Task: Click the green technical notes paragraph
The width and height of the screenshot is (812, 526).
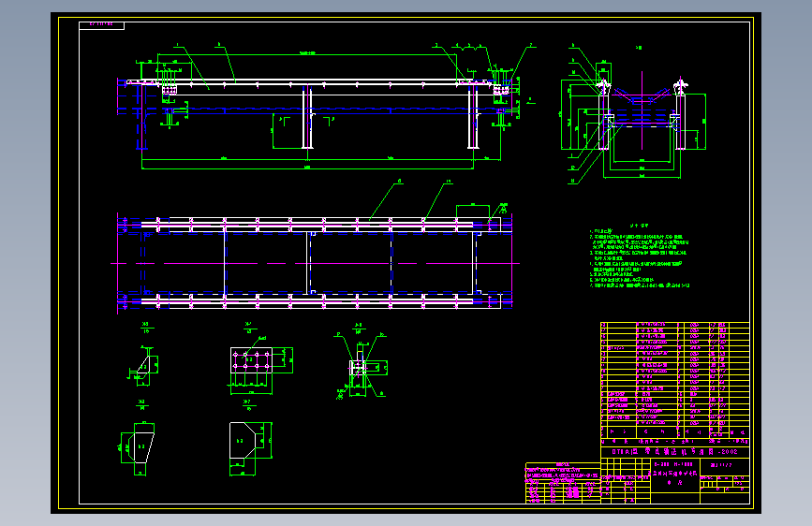Action: coord(640,256)
